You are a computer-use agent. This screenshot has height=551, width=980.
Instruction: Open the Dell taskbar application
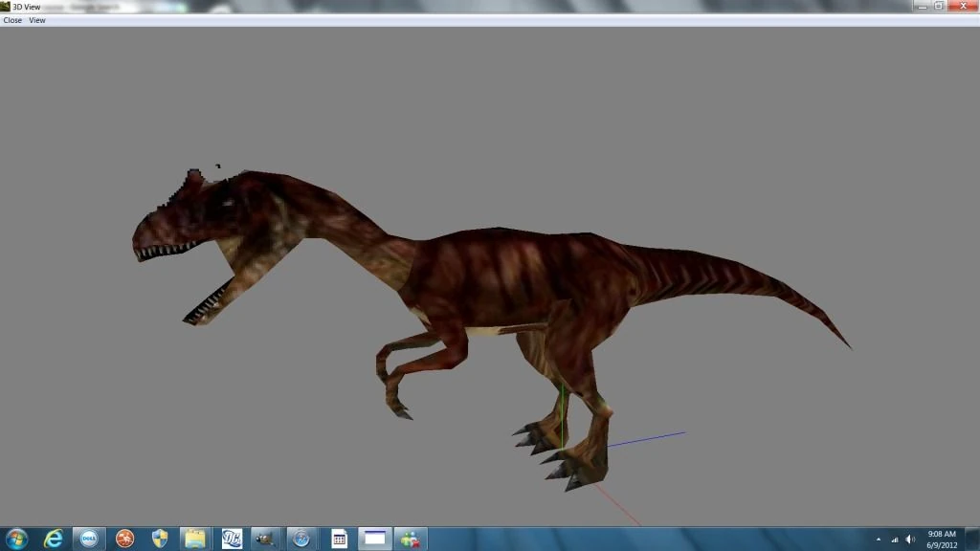pyautogui.click(x=89, y=539)
